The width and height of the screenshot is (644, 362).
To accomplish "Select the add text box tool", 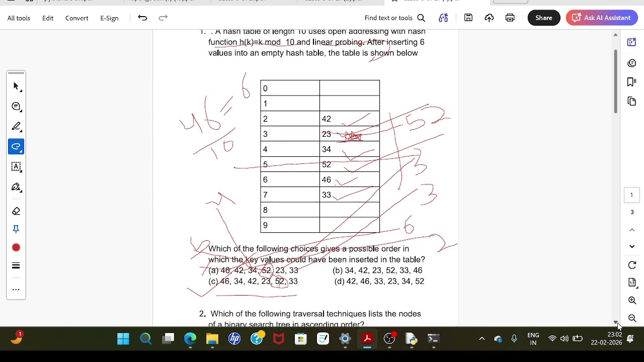I will 16,167.
